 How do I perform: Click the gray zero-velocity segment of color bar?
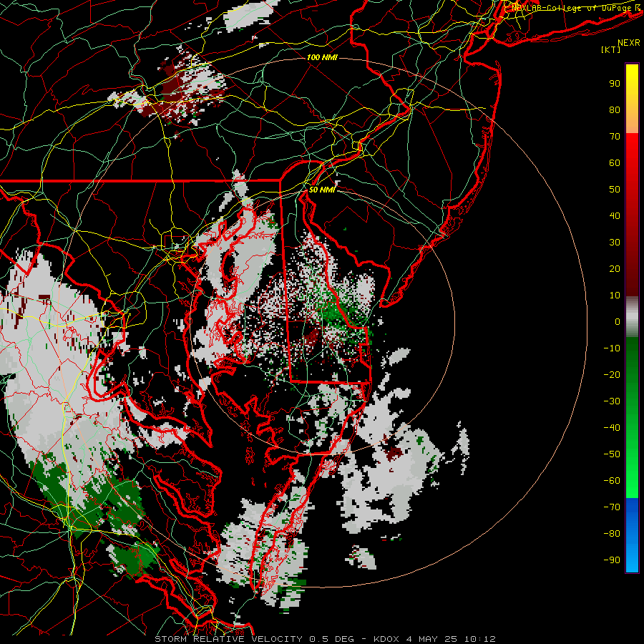[x=632, y=317]
